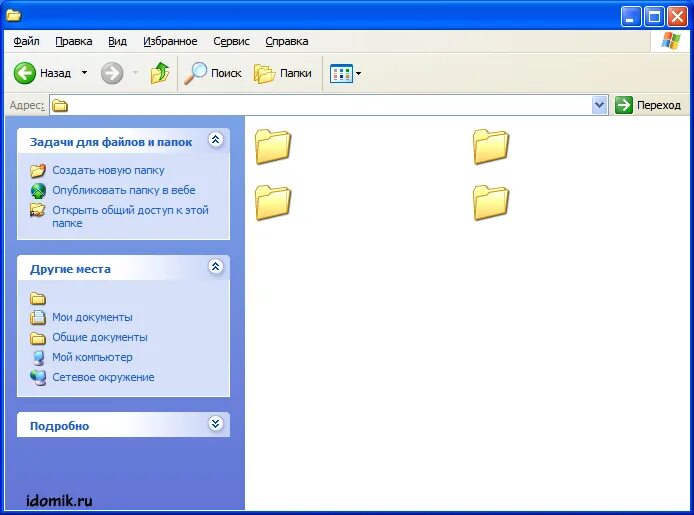Toggle the Папки folders tree pane
Image resolution: width=694 pixels, height=515 pixels.
(x=282, y=73)
